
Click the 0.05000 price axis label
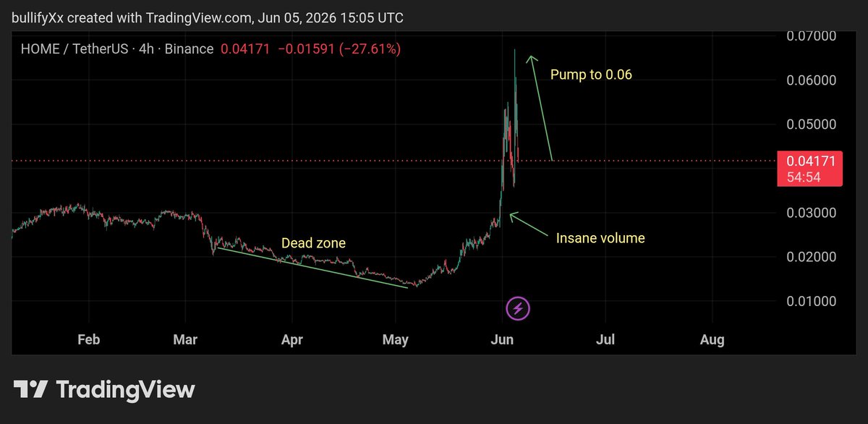[x=810, y=124]
